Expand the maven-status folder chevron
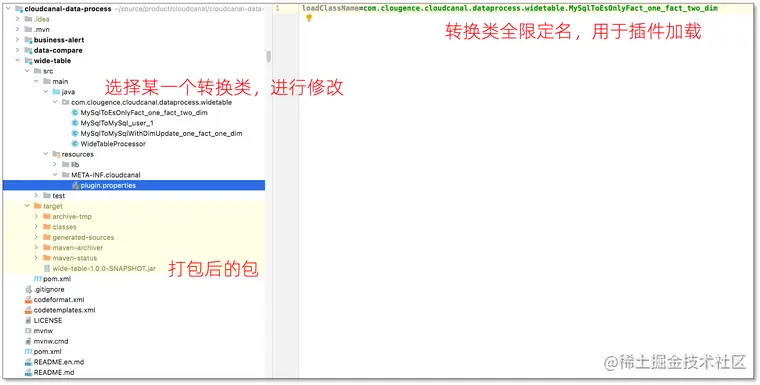The width and height of the screenshot is (760, 385). coord(36,258)
